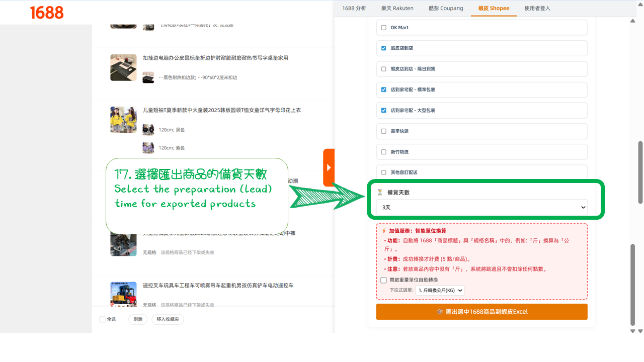Open the 斤轉換公斤(KG) dropdown

pos(440,290)
